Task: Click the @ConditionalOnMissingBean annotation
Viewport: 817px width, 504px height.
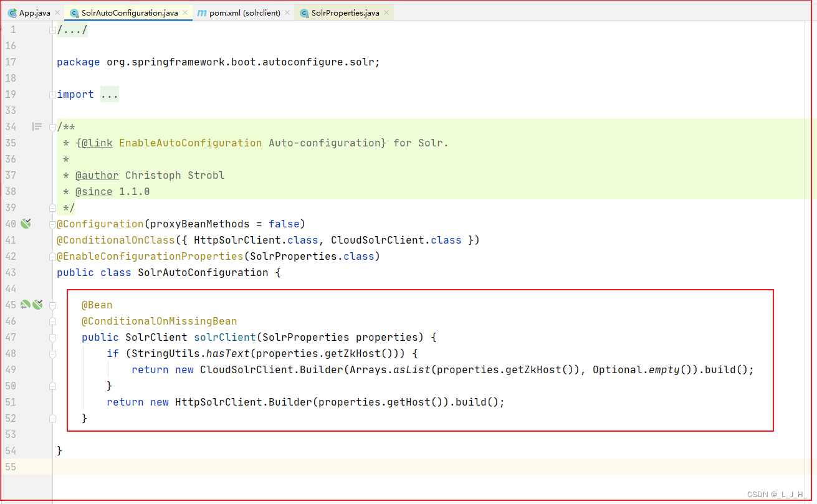Action: click(x=160, y=321)
